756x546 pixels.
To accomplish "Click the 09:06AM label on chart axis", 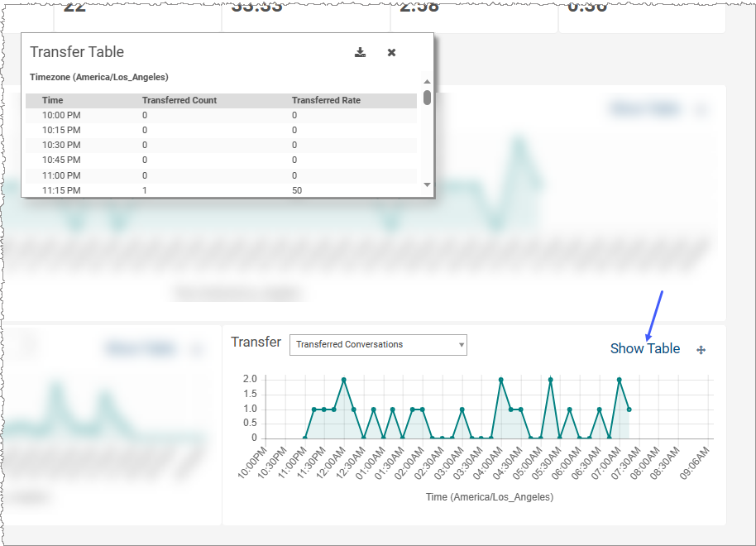I will 697,462.
